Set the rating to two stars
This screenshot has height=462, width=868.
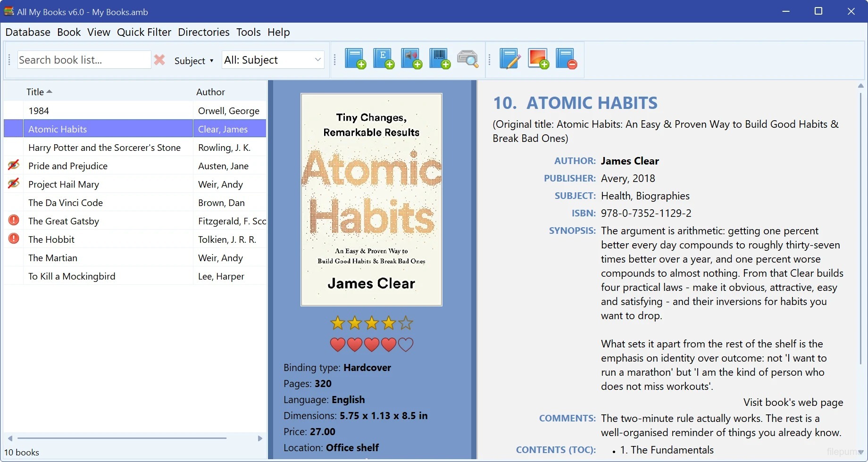[355, 323]
